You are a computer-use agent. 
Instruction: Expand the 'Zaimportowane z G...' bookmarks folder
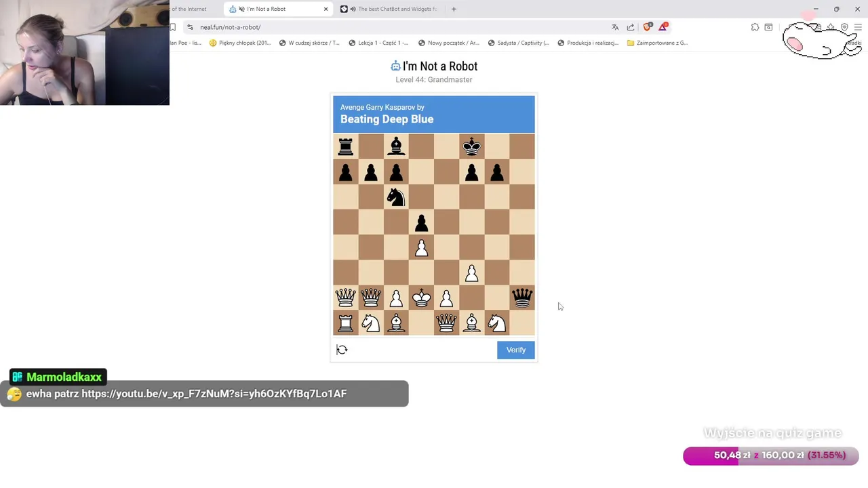tap(657, 43)
